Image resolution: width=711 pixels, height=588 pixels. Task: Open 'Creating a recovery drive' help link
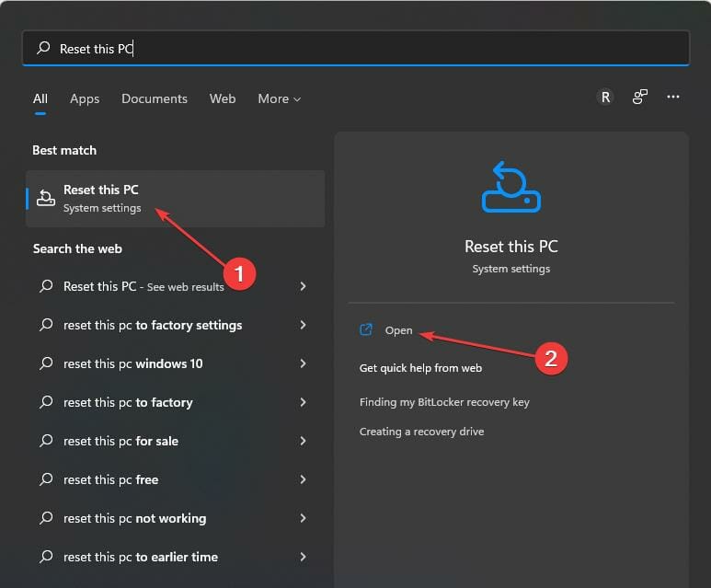(421, 432)
